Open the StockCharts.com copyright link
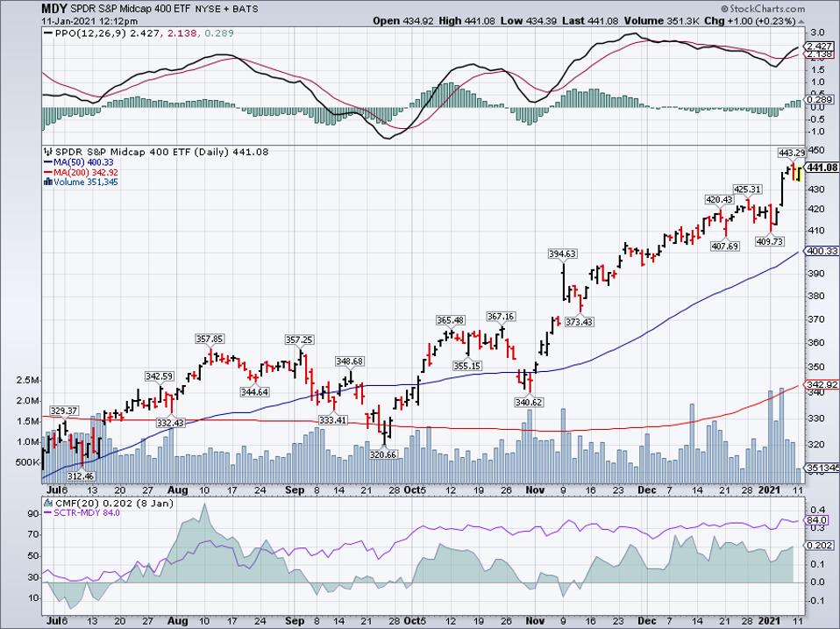This screenshot has width=840, height=629. (x=763, y=9)
